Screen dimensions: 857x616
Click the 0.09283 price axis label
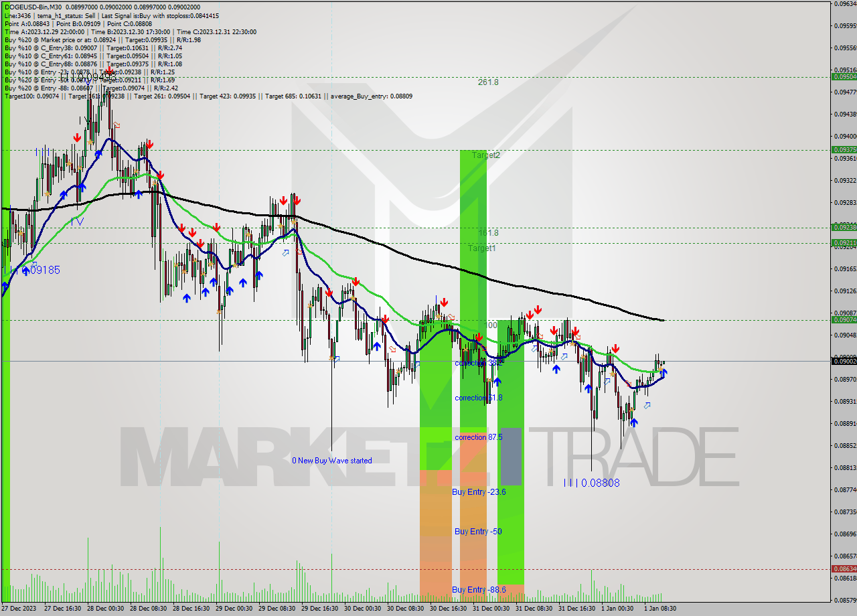tap(845, 202)
